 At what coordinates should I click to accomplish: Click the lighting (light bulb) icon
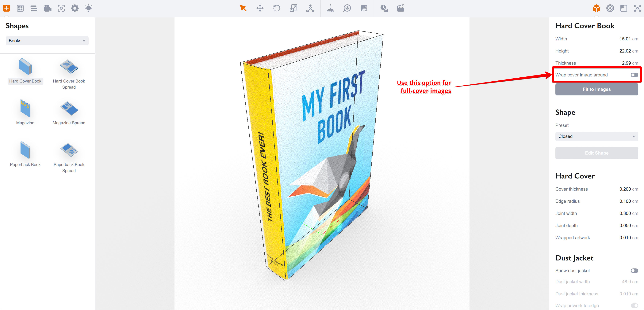click(x=88, y=8)
